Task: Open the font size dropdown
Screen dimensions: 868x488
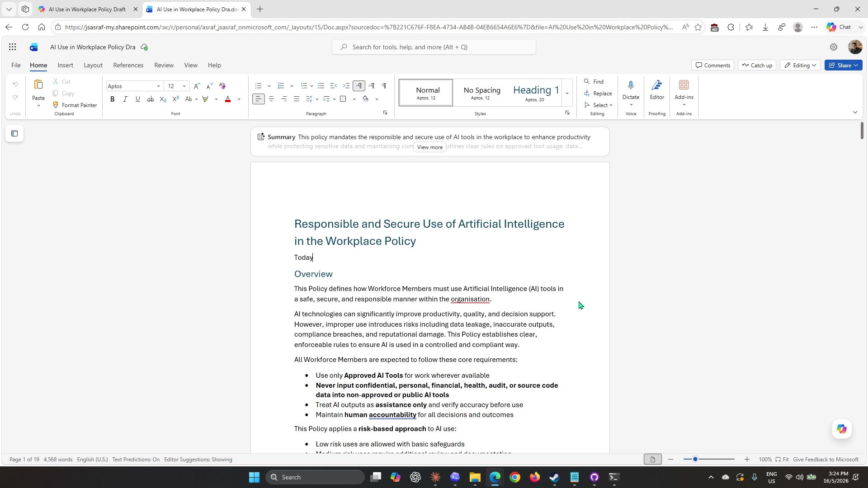Action: click(x=184, y=86)
